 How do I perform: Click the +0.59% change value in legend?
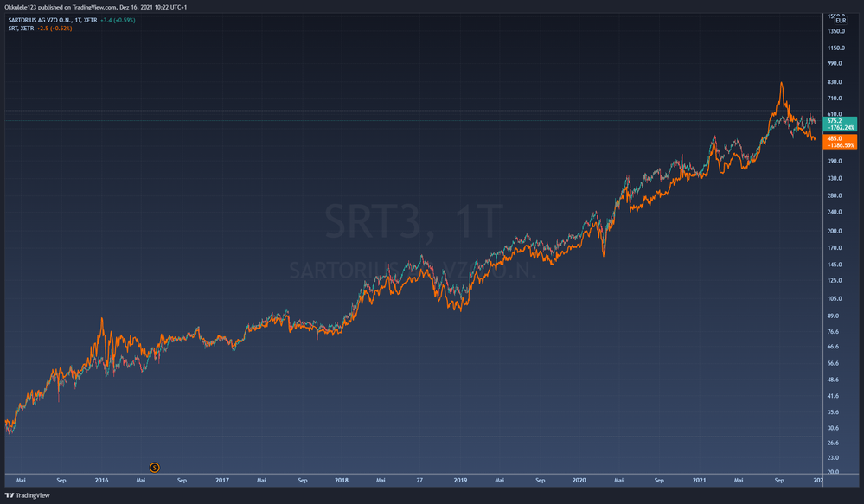[x=120, y=20]
